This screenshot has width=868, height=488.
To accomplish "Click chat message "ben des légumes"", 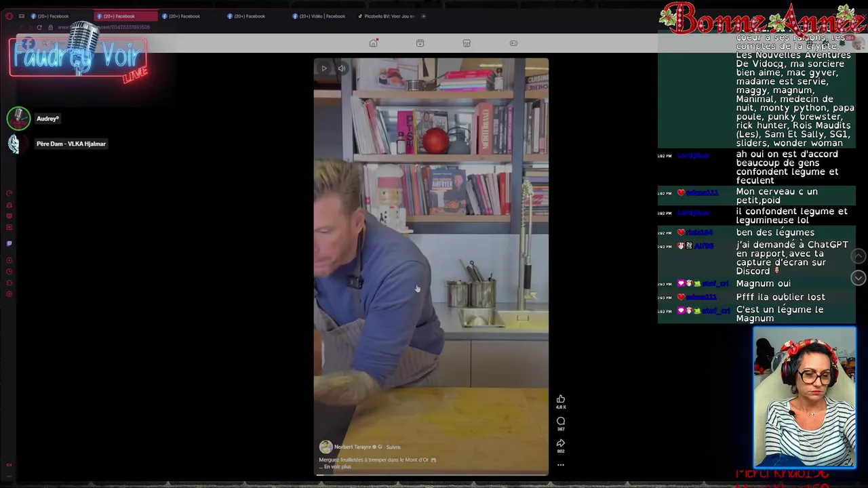I will coord(775,232).
